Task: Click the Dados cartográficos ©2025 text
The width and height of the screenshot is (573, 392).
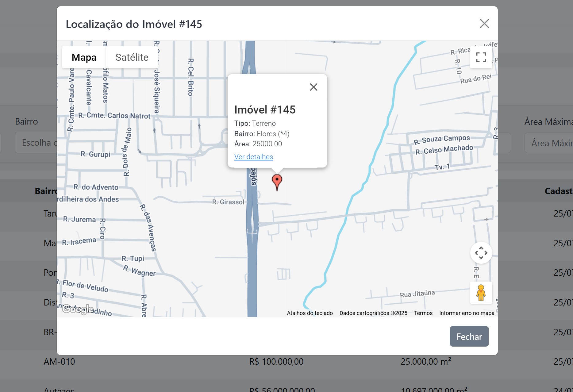Action: (373, 313)
